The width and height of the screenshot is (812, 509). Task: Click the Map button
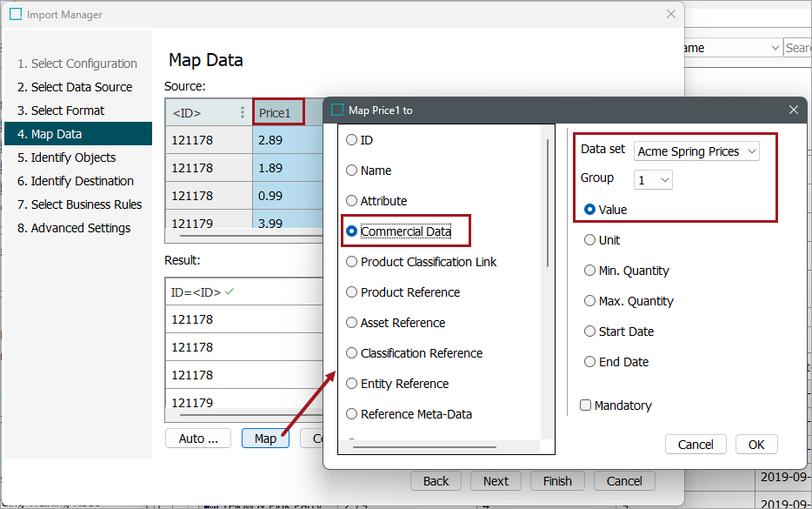click(x=265, y=438)
